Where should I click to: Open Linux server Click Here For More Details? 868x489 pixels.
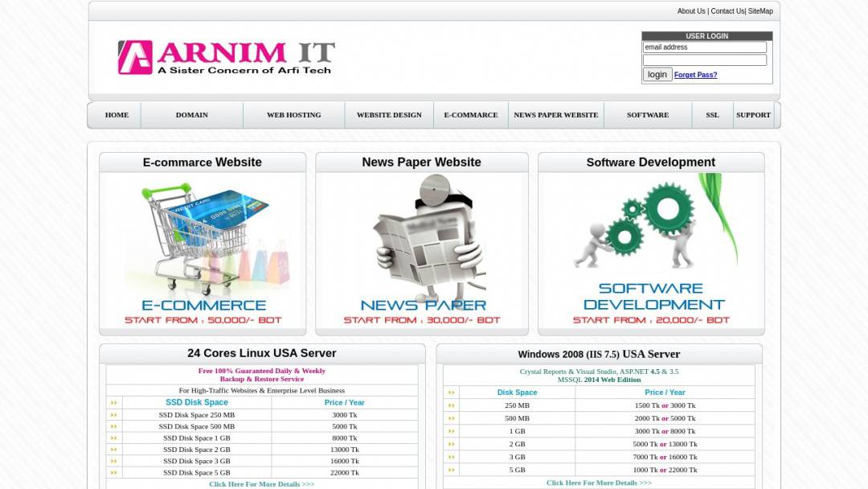260,483
